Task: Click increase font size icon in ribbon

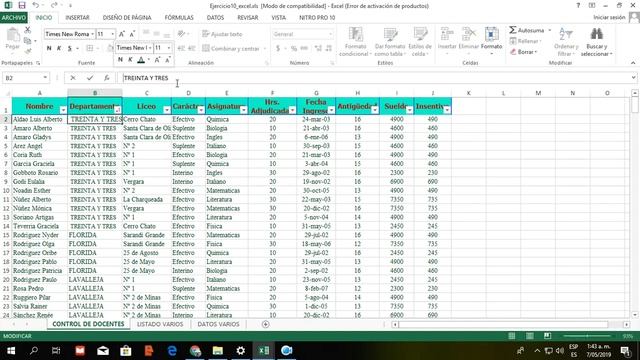Action: point(122,34)
